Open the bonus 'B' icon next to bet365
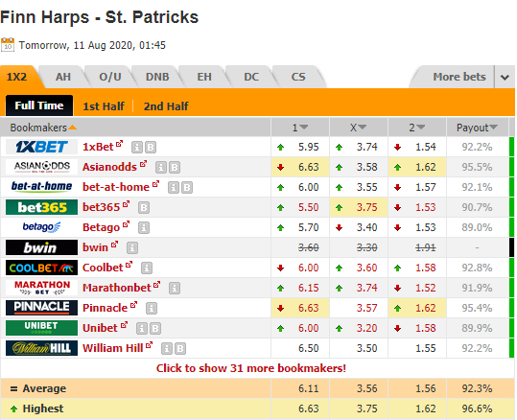 [144, 208]
